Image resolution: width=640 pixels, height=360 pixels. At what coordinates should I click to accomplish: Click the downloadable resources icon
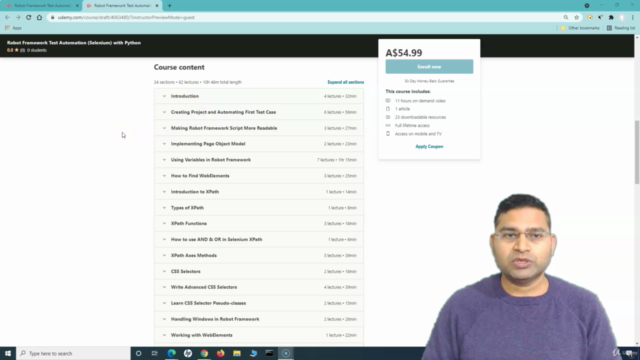[388, 117]
